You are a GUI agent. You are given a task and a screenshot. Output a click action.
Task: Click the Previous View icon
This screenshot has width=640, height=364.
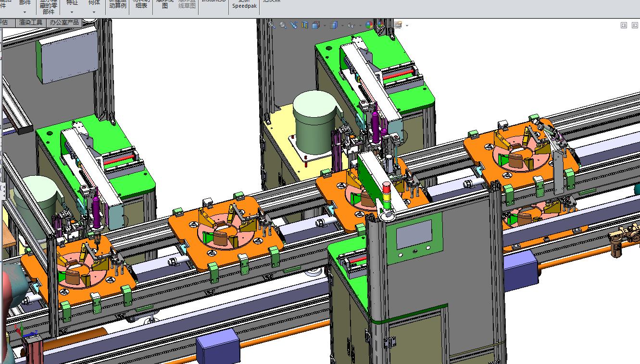[293, 25]
